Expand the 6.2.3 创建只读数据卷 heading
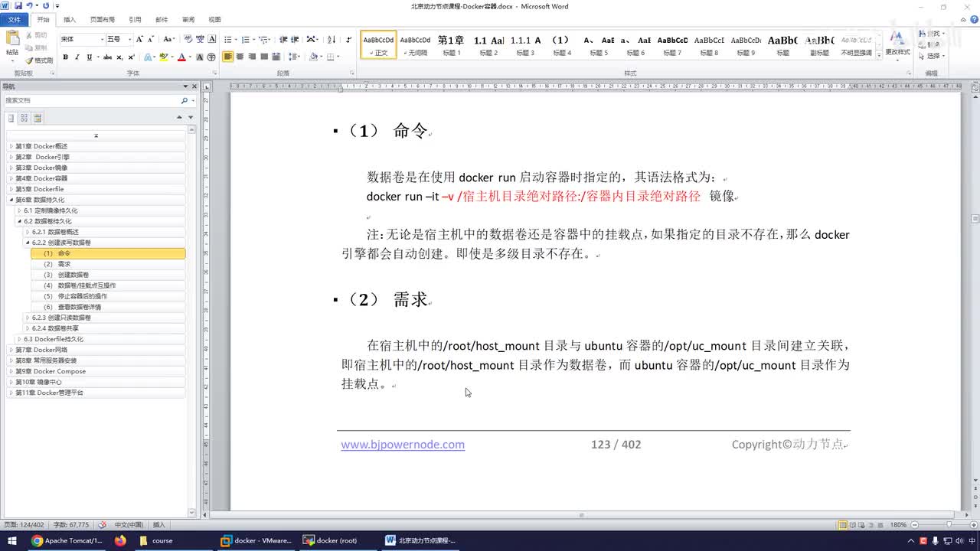 tap(28, 318)
